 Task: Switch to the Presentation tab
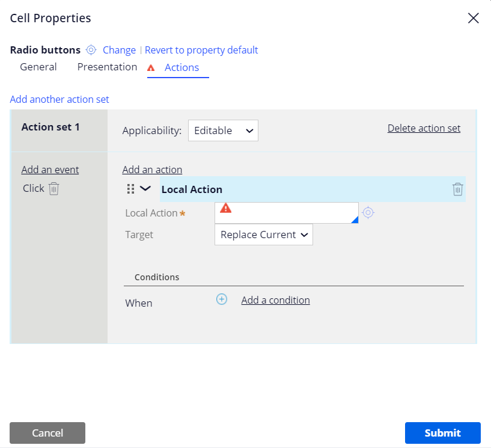pyautogui.click(x=107, y=67)
